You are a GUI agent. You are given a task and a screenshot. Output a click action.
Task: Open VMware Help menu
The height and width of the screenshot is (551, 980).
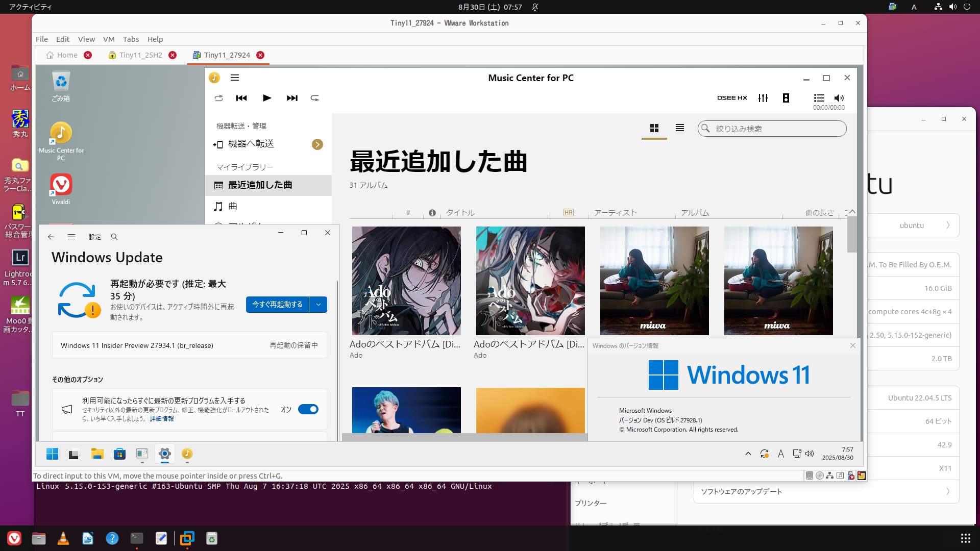click(x=155, y=39)
